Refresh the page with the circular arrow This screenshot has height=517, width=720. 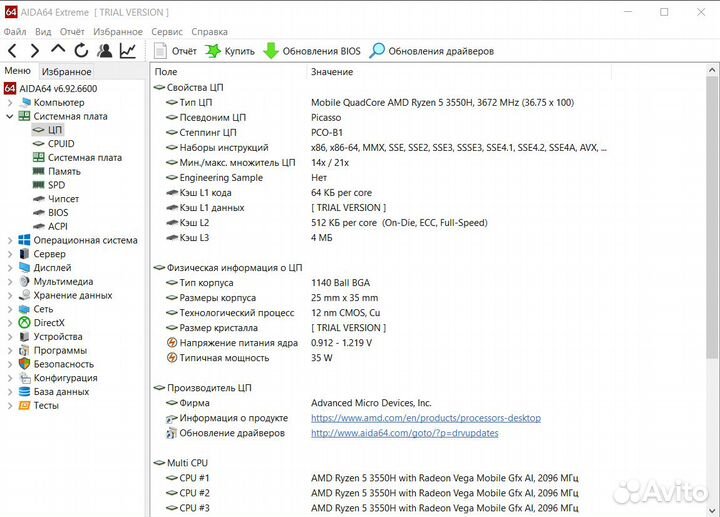(81, 51)
